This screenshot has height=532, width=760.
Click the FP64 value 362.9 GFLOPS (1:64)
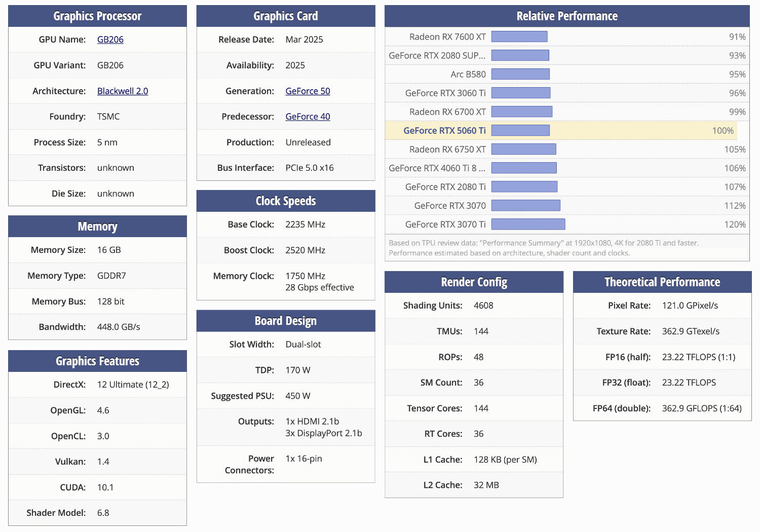coord(702,408)
